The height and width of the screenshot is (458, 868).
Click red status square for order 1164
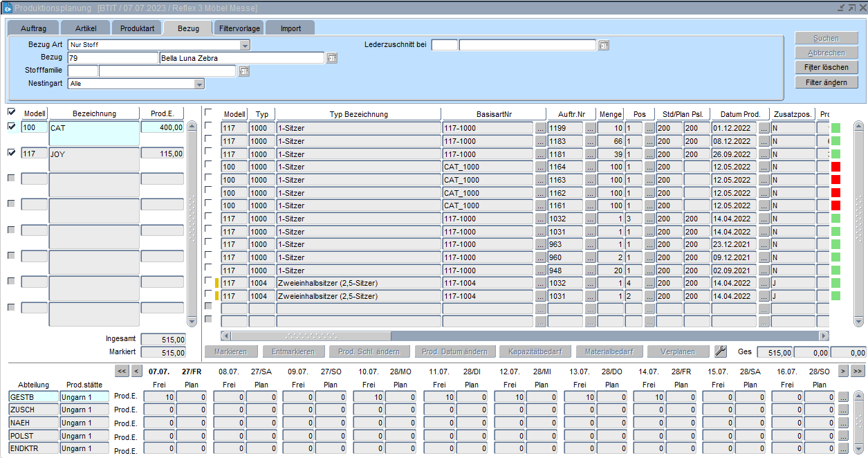[x=835, y=167]
